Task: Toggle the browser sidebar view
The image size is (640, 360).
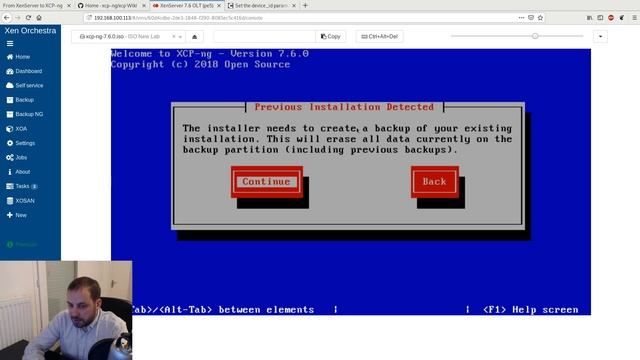Action: coord(600,18)
